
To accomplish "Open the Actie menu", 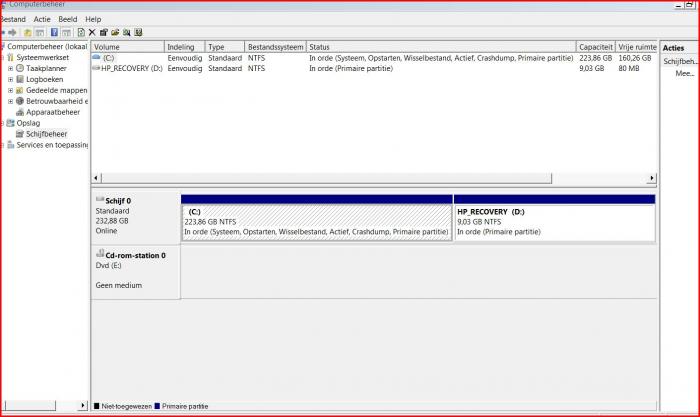I will click(42, 19).
